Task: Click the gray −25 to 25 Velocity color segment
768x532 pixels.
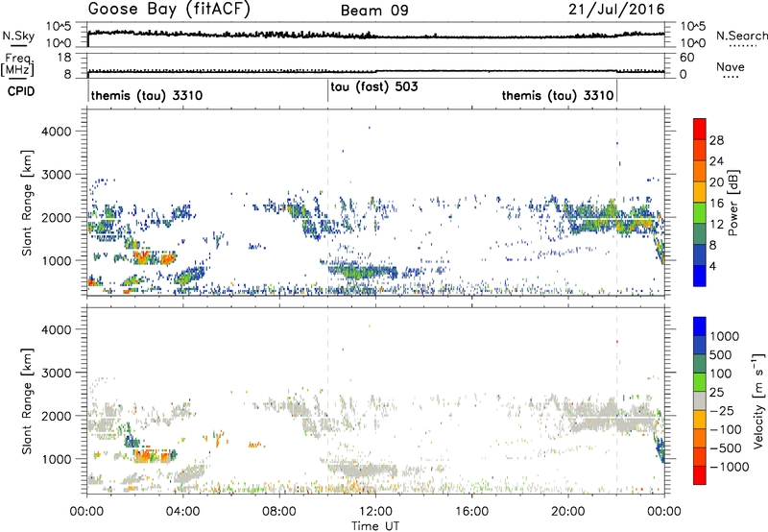Action: pyautogui.click(x=700, y=400)
